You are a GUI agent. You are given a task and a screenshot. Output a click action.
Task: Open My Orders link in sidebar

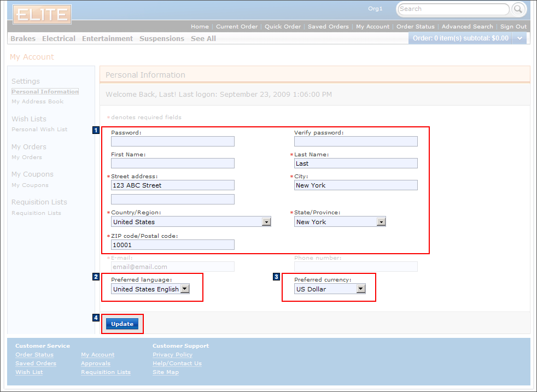pyautogui.click(x=27, y=157)
